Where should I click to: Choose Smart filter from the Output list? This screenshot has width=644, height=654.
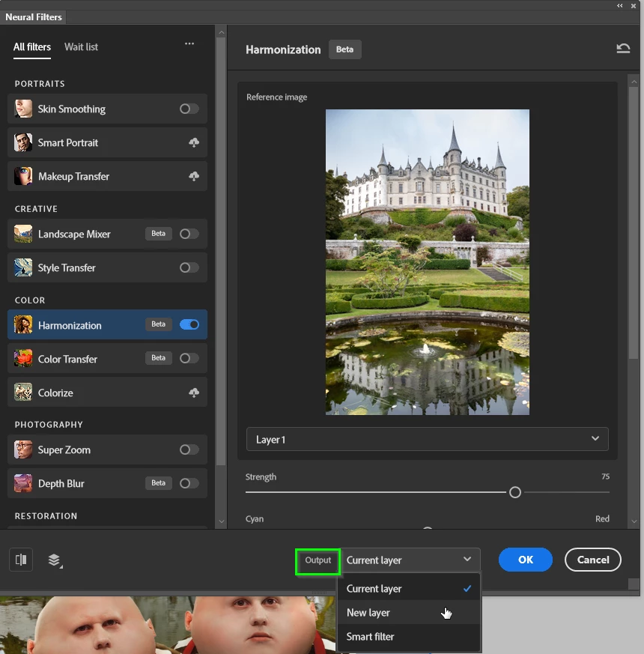409,637
